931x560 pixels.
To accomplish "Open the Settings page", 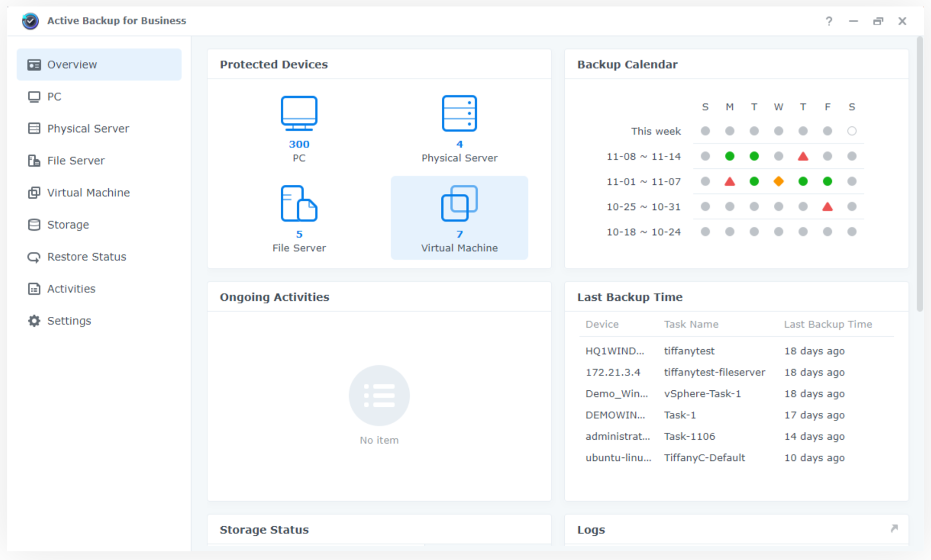I will [x=99, y=321].
